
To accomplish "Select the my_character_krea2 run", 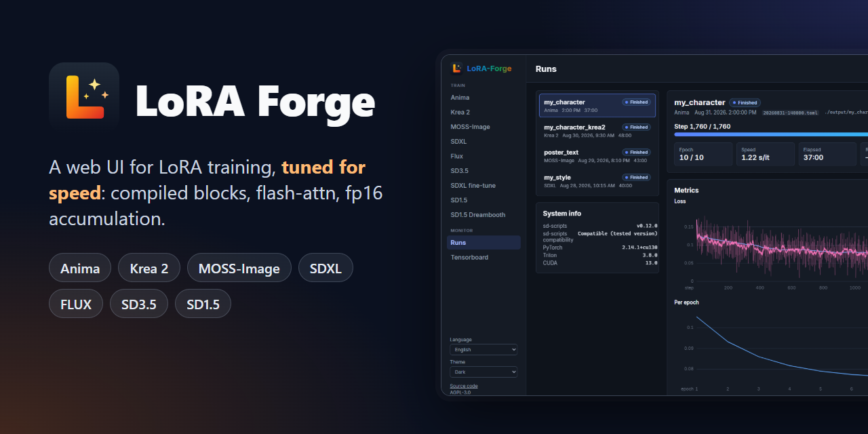I will coord(597,131).
